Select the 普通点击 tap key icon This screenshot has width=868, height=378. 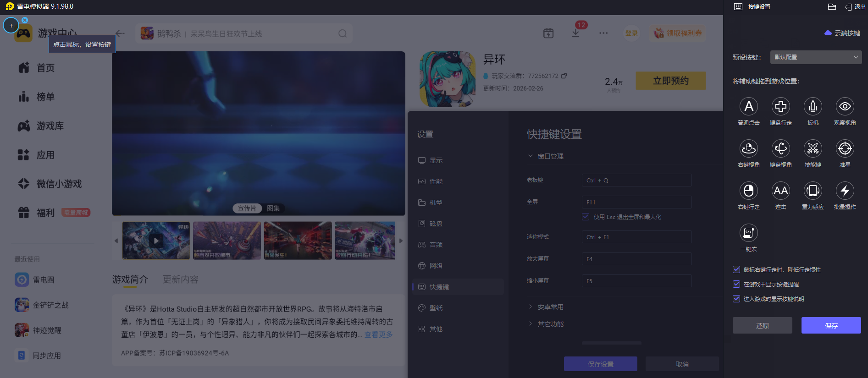click(749, 106)
